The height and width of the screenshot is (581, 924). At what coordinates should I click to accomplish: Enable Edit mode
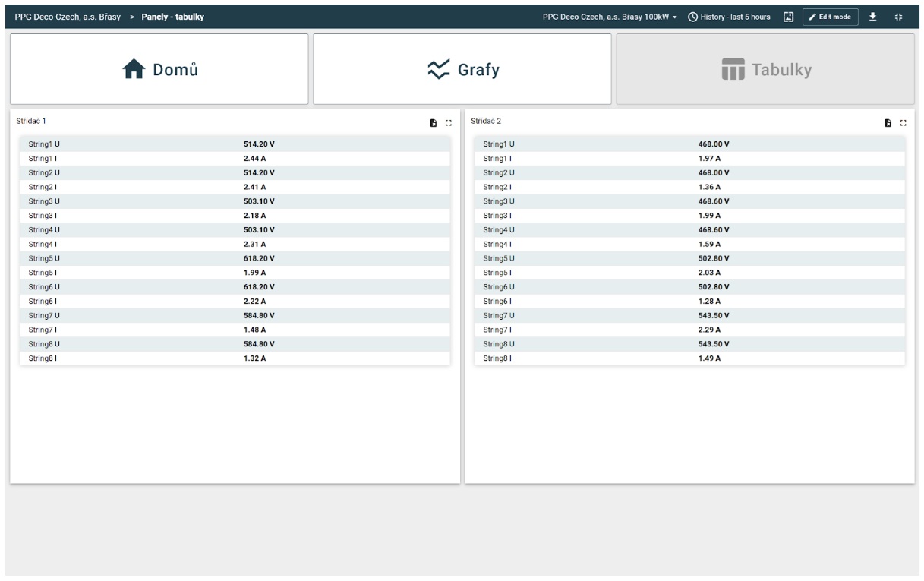pos(830,17)
